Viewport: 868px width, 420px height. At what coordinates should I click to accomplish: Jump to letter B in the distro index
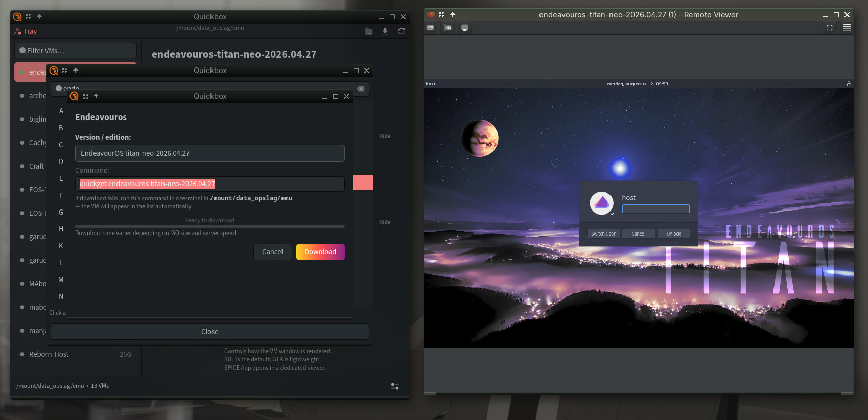61,128
